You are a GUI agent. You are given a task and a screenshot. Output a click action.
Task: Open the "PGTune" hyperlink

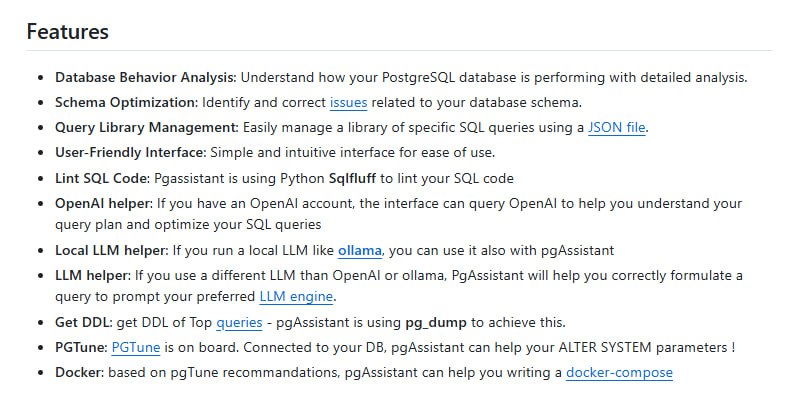click(135, 347)
